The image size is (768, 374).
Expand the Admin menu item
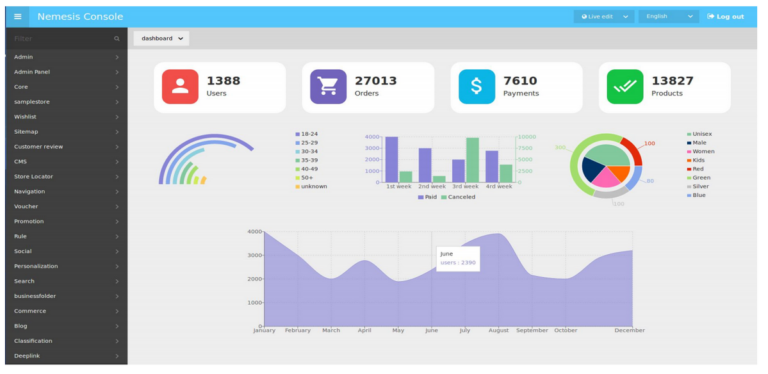click(x=67, y=57)
